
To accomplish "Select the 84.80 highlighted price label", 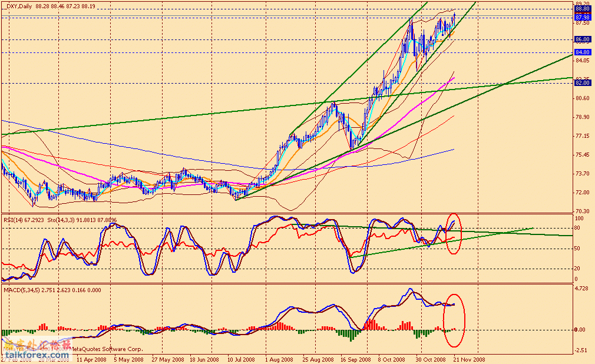I will (x=582, y=52).
